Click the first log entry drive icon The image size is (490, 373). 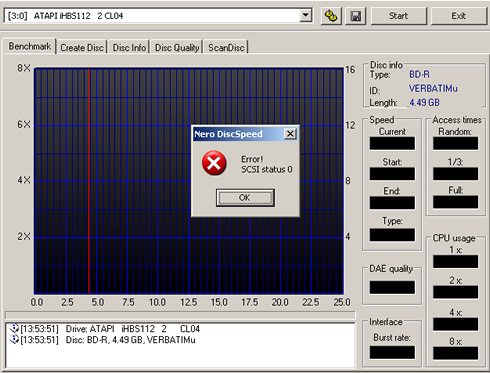pos(14,329)
